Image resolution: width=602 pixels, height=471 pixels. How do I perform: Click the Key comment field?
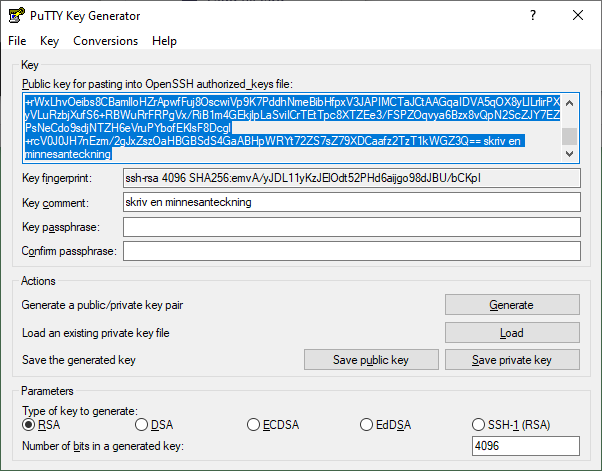pos(352,202)
